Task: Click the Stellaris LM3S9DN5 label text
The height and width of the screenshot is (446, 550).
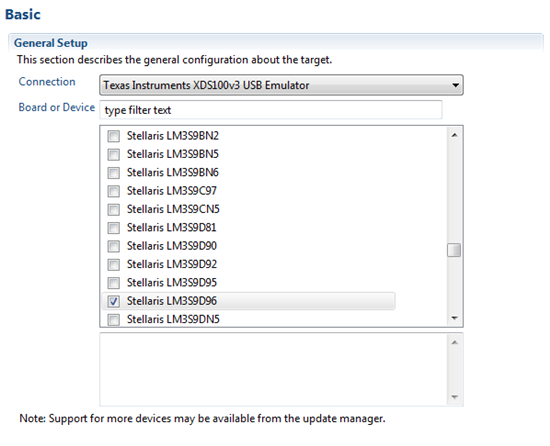Action: click(x=173, y=319)
